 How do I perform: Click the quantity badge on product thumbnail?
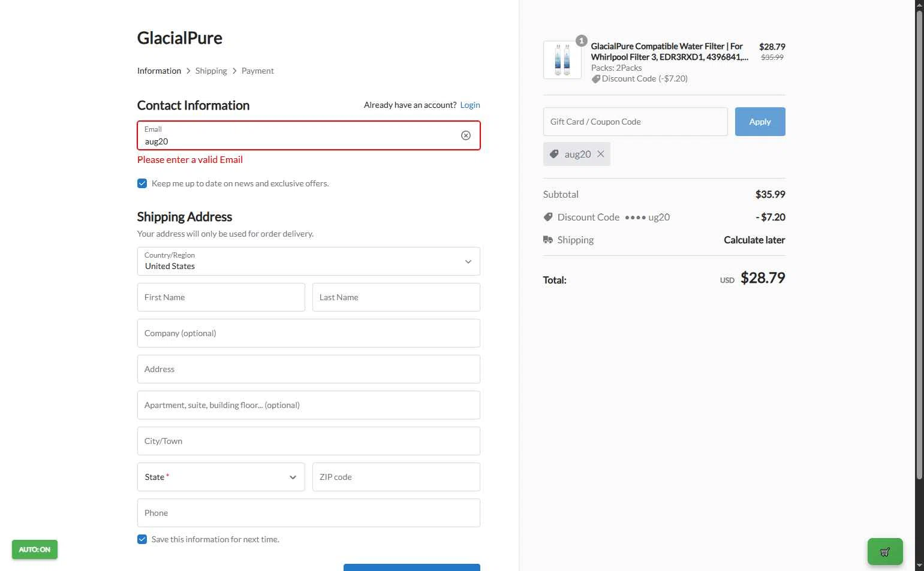click(581, 41)
